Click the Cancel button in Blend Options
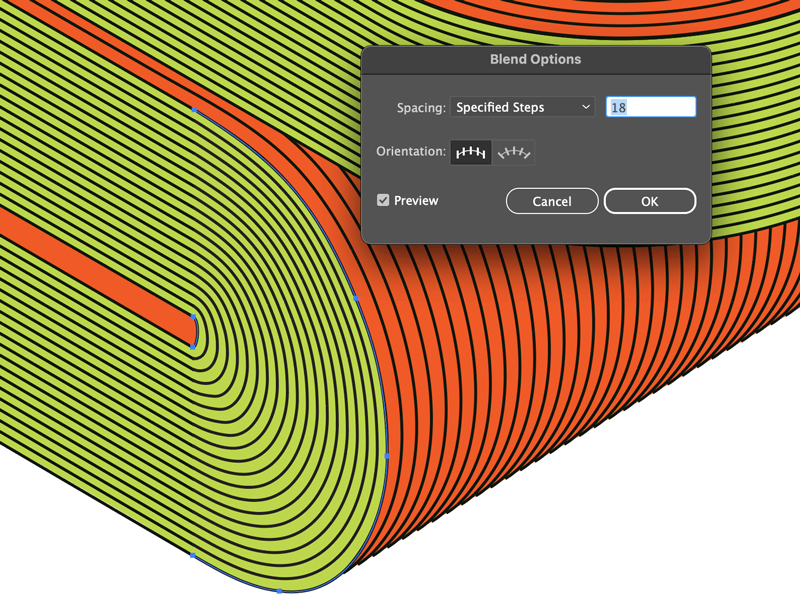This screenshot has width=800, height=604. tap(552, 201)
